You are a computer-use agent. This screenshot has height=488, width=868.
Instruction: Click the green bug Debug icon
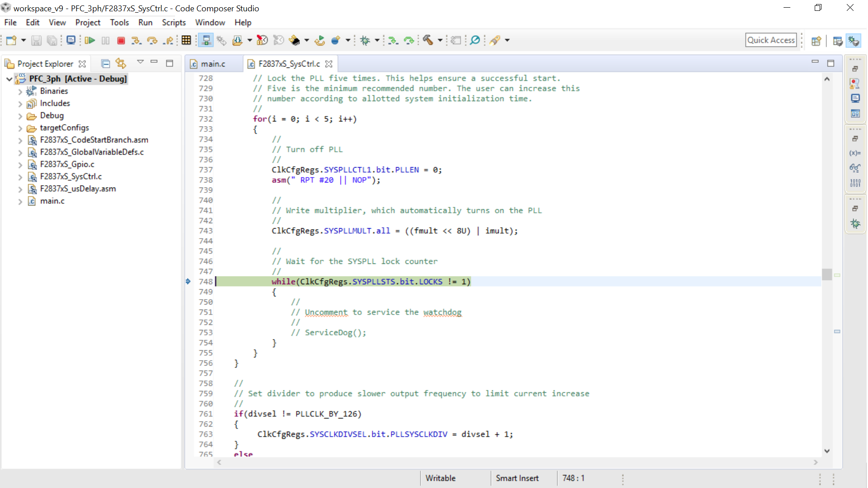point(365,41)
